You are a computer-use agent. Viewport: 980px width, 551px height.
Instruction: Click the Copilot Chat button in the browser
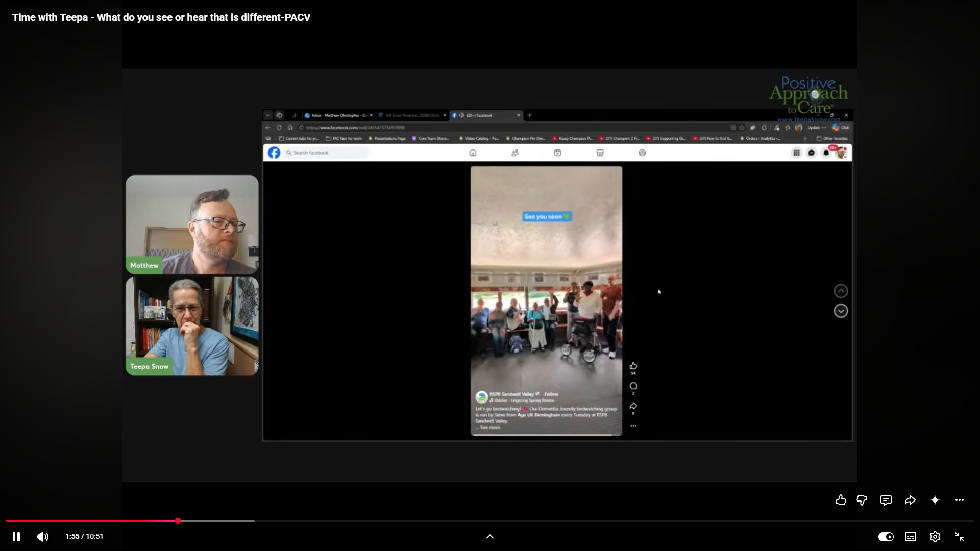pyautogui.click(x=841, y=128)
